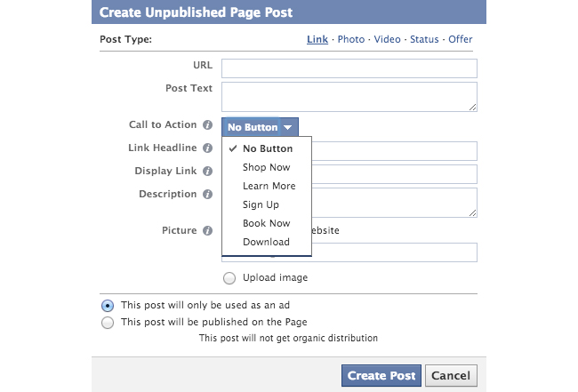The image size is (578, 392).
Task: Click the Picture info icon
Action: point(207,230)
